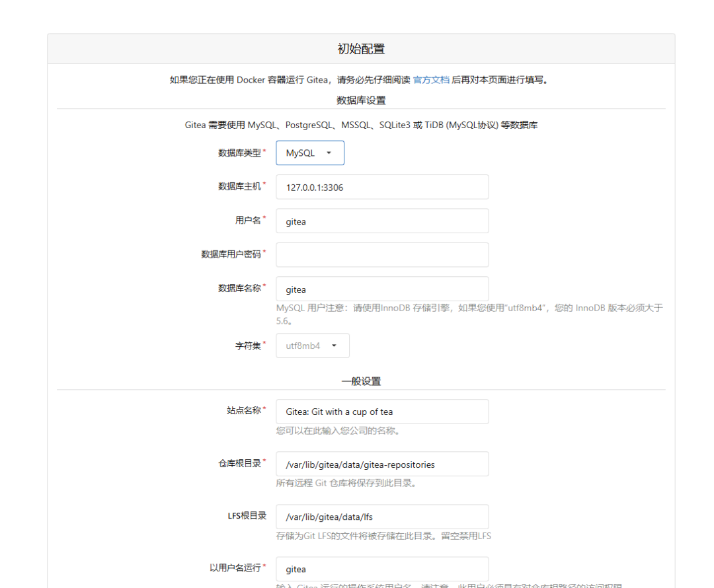Click the 数据库用户密码 label
Viewport: 714px width, 588px height.
(x=231, y=254)
